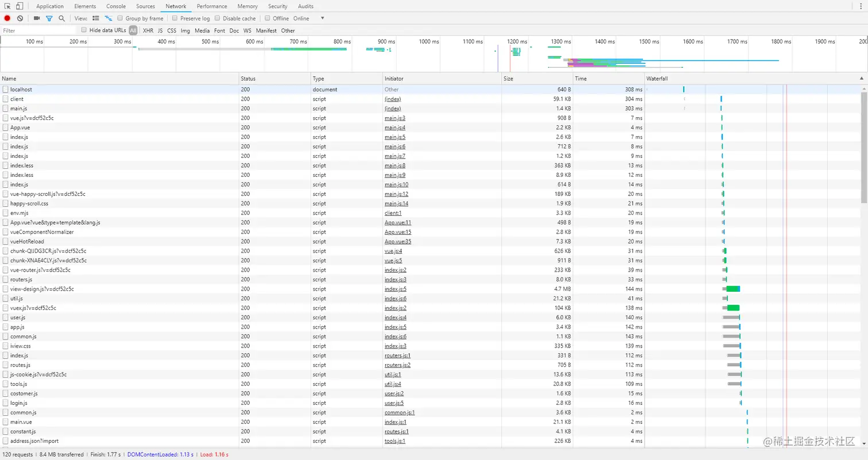Filter requests by Font type
This screenshot has height=460, width=868.
[x=219, y=30]
